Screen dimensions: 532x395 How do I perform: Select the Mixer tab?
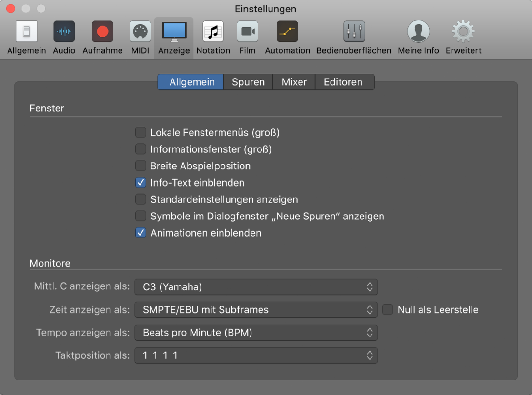point(294,82)
